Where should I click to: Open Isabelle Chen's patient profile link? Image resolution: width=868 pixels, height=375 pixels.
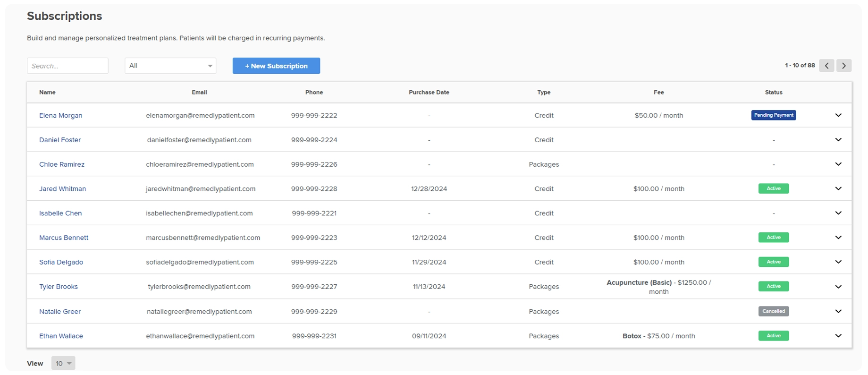[x=60, y=213]
